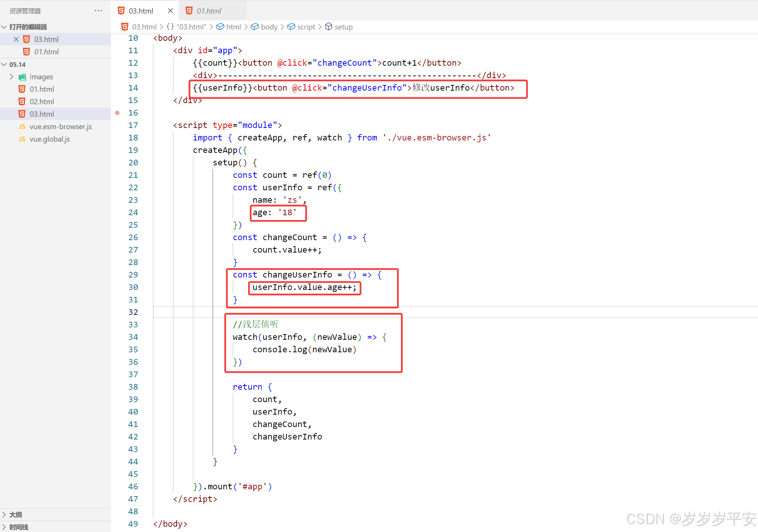The width and height of the screenshot is (758, 532).
Task: Close the 03.html editor tab
Action: (170, 11)
